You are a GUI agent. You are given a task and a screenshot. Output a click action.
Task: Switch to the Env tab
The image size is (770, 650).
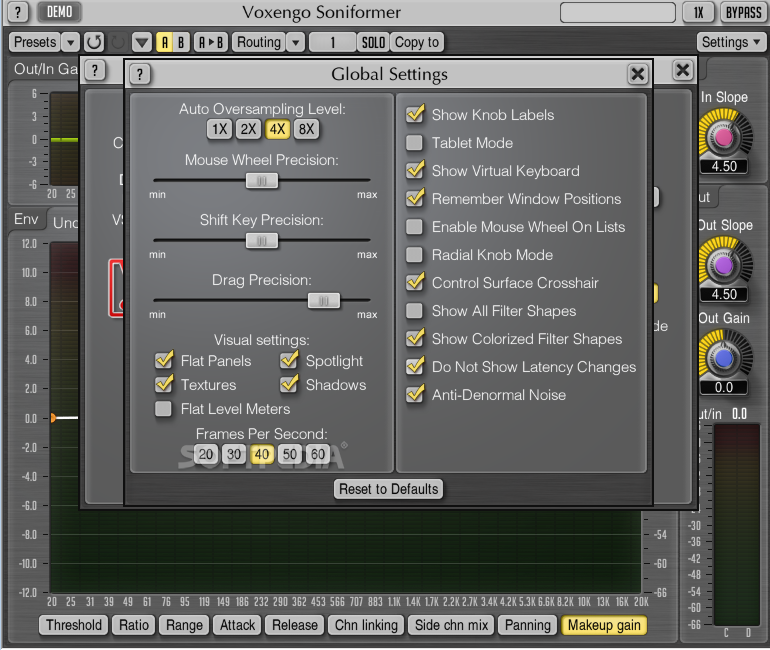coord(26,219)
